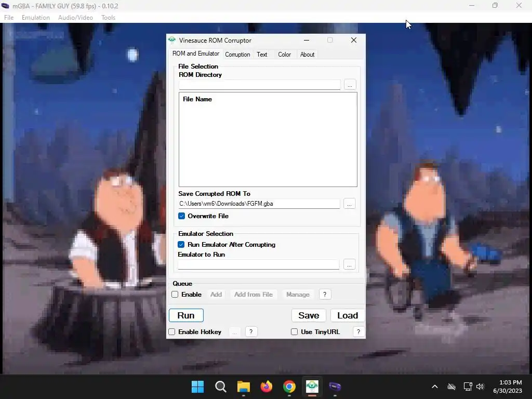
Task: Launch Firefox from taskbar
Action: coord(267,387)
